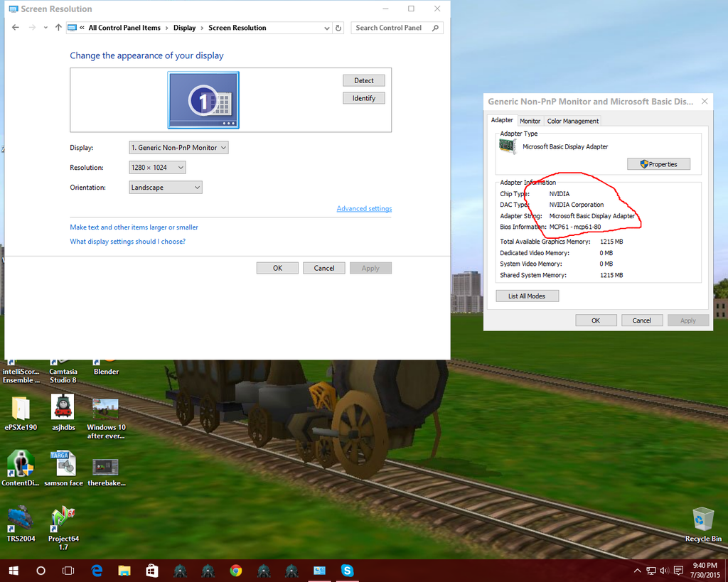Image resolution: width=728 pixels, height=582 pixels.
Task: Switch to the Control Panel taskbar window
Action: 319,571
